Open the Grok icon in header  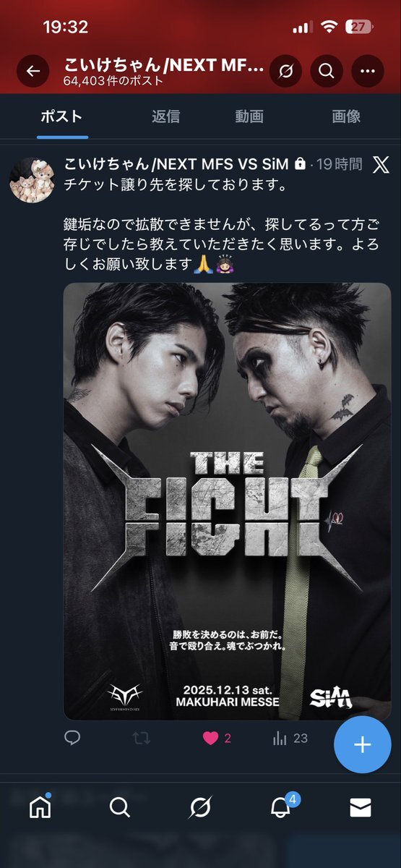pyautogui.click(x=285, y=71)
